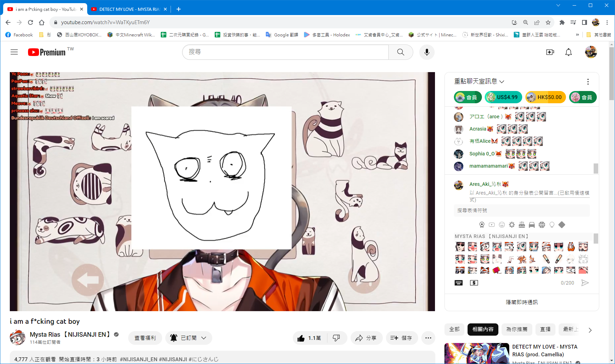Click the browser reload button
The height and width of the screenshot is (364, 615).
(30, 22)
